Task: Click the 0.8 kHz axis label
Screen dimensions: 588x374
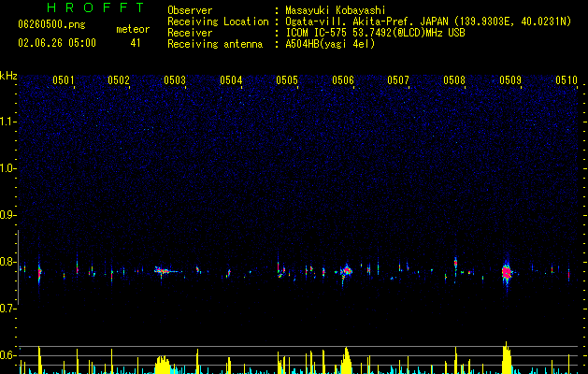Action: [x=7, y=261]
